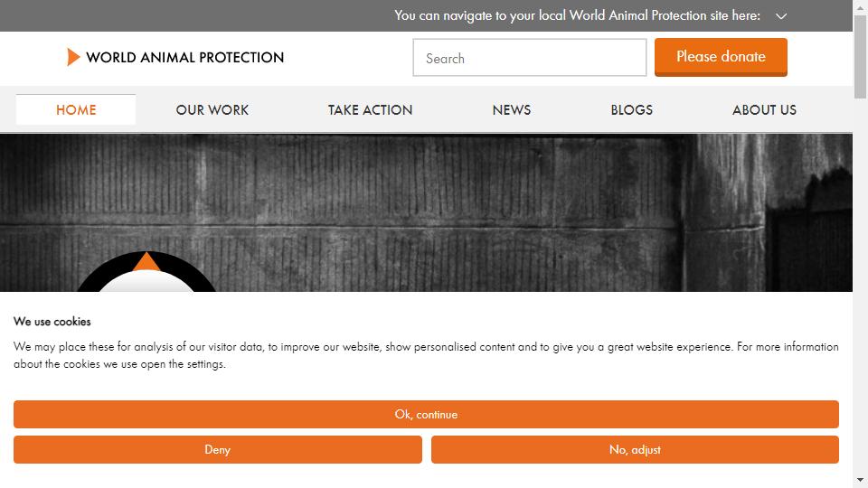Click the 'We use cookies' heading
The image size is (868, 488).
[x=52, y=322]
